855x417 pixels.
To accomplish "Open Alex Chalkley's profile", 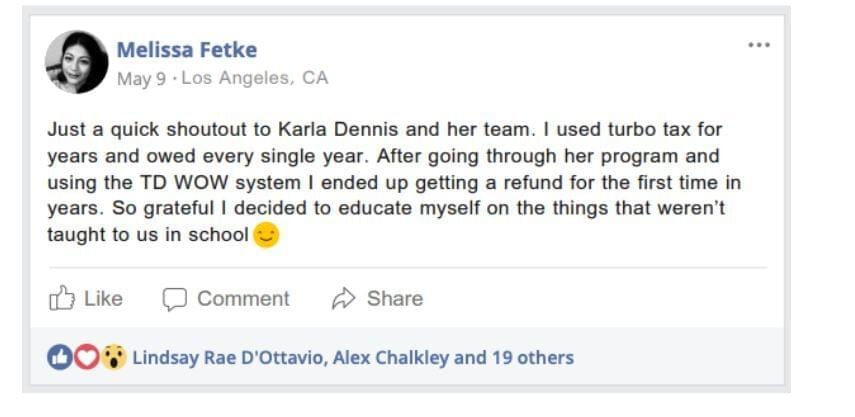I will coord(391,357).
